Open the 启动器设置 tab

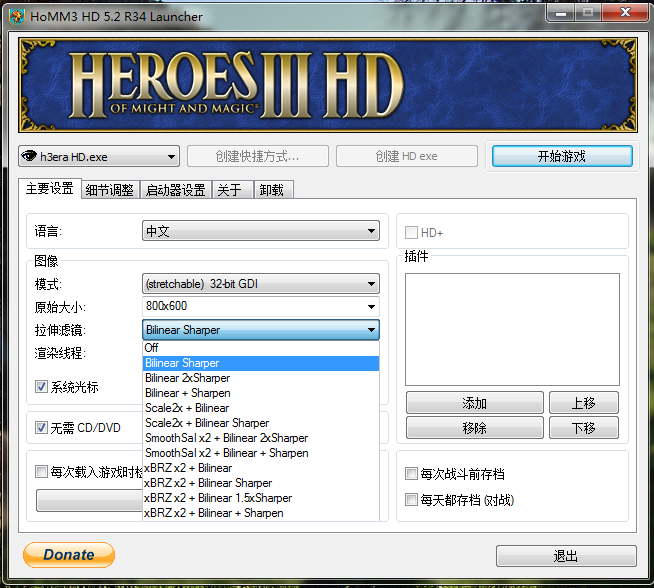[175, 190]
